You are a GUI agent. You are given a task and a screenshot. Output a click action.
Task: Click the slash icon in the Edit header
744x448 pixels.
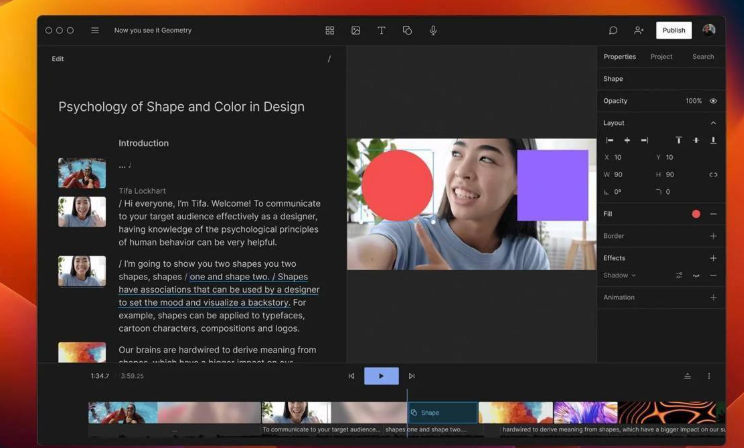[x=329, y=59]
